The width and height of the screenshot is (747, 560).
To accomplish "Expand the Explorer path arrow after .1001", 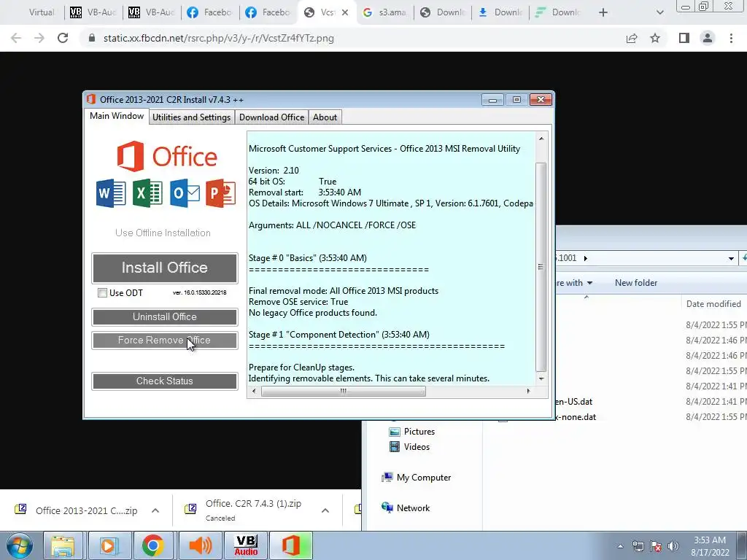I will pyautogui.click(x=586, y=258).
